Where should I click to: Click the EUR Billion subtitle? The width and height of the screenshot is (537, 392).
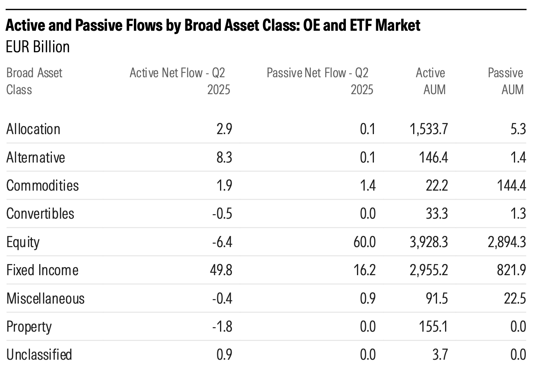click(x=38, y=47)
